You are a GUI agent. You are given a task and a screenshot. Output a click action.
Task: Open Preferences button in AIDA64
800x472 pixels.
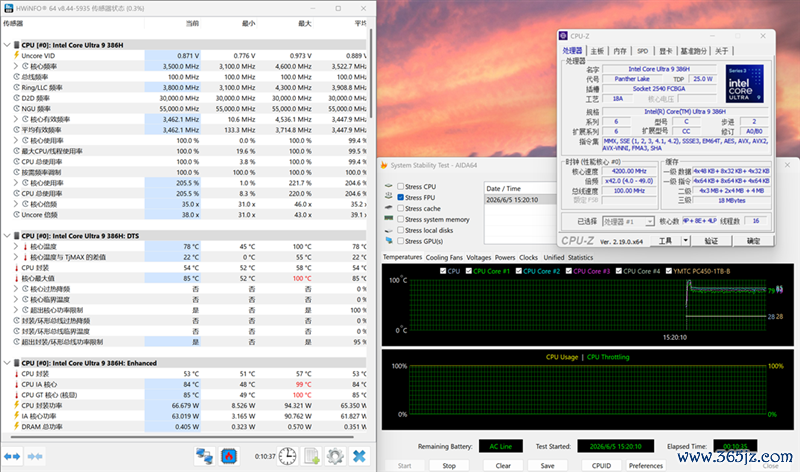point(645,465)
